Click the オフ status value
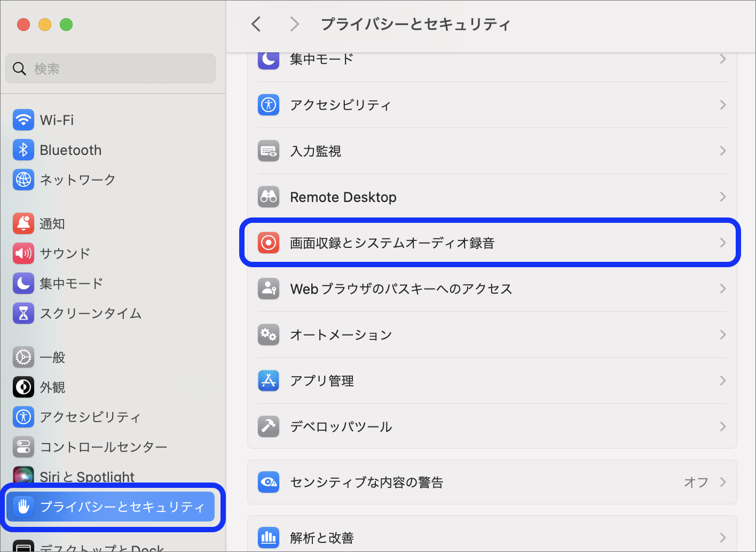Screen dimensions: 756x552 pos(696,483)
